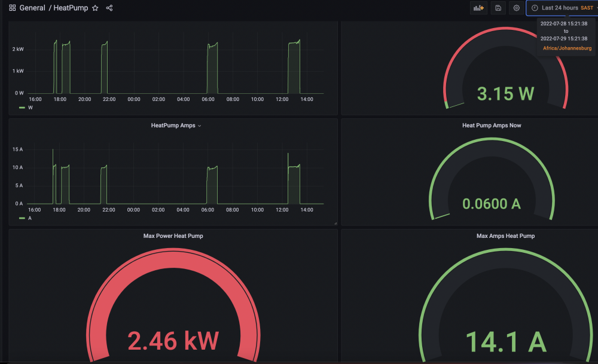Toggle the A series in legend
The width and height of the screenshot is (598, 364).
[30, 218]
